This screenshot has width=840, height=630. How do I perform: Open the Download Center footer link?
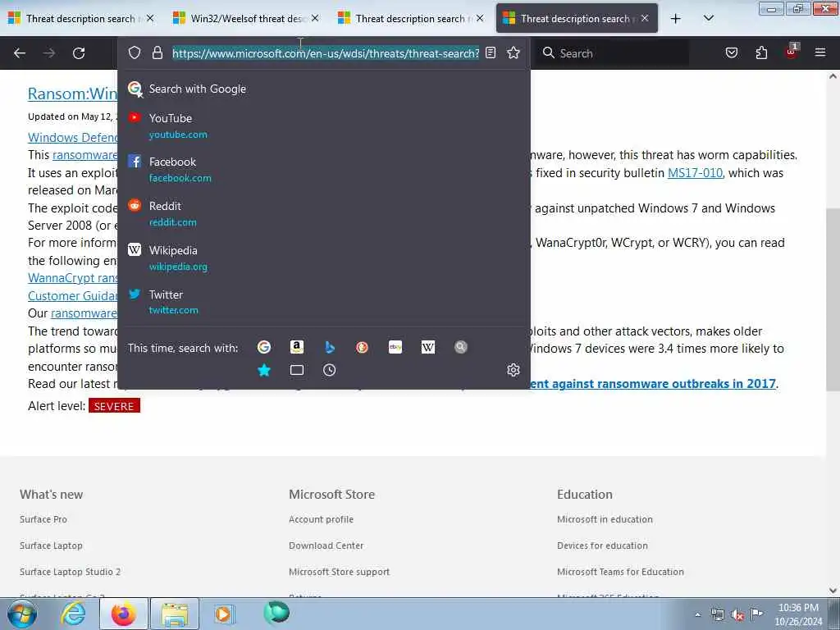click(x=326, y=546)
